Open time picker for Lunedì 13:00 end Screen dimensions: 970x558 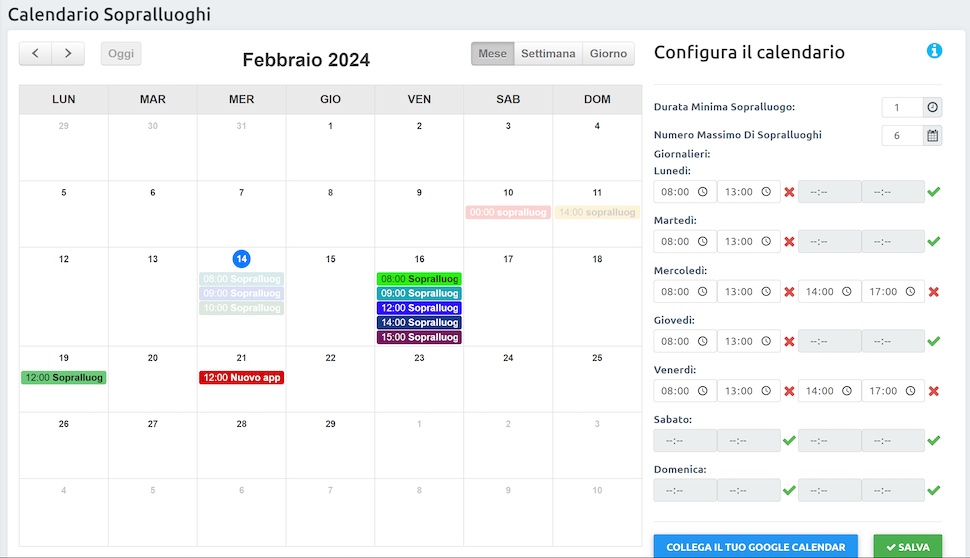[x=766, y=192]
